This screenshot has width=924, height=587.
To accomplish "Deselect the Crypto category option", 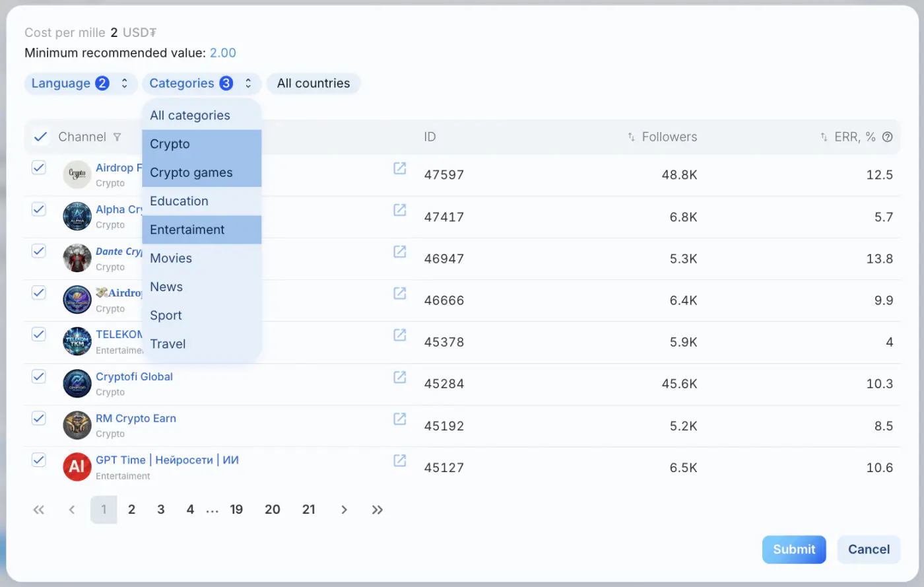I will 201,144.
